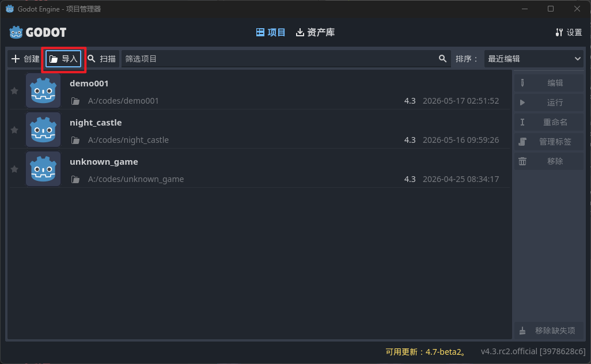Image resolution: width=591 pixels, height=364 pixels.
Task: Minimize the project manager window
Action: coord(525,9)
